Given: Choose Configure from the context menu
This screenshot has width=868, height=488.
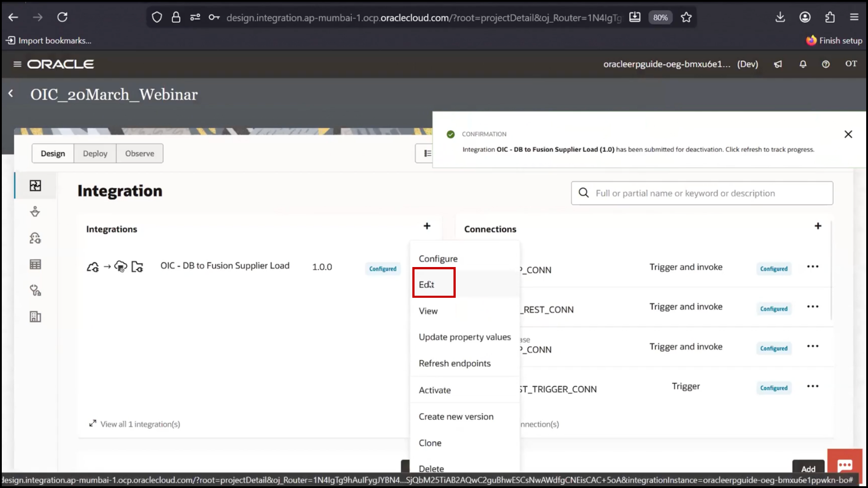Looking at the screenshot, I should tap(465, 258).
